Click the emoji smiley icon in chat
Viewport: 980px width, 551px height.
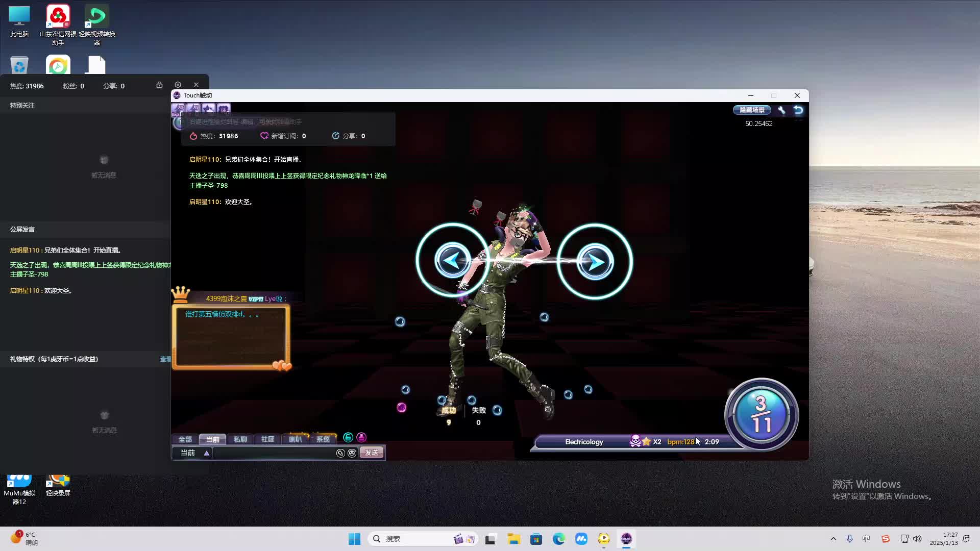click(x=352, y=453)
